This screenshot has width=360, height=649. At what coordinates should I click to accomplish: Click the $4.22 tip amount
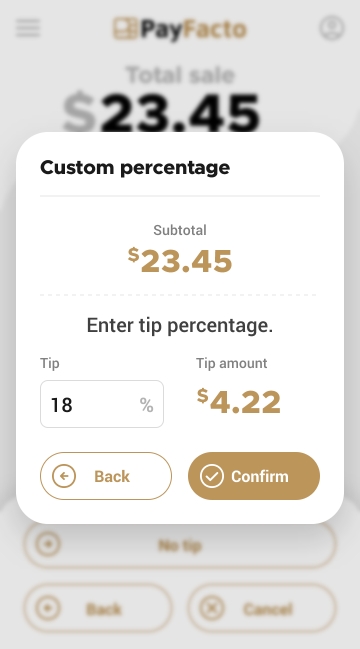[x=239, y=401]
